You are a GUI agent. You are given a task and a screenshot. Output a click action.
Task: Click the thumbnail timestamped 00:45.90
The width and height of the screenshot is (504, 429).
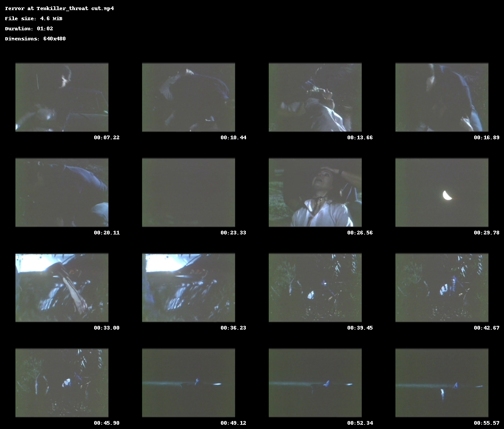point(62,383)
